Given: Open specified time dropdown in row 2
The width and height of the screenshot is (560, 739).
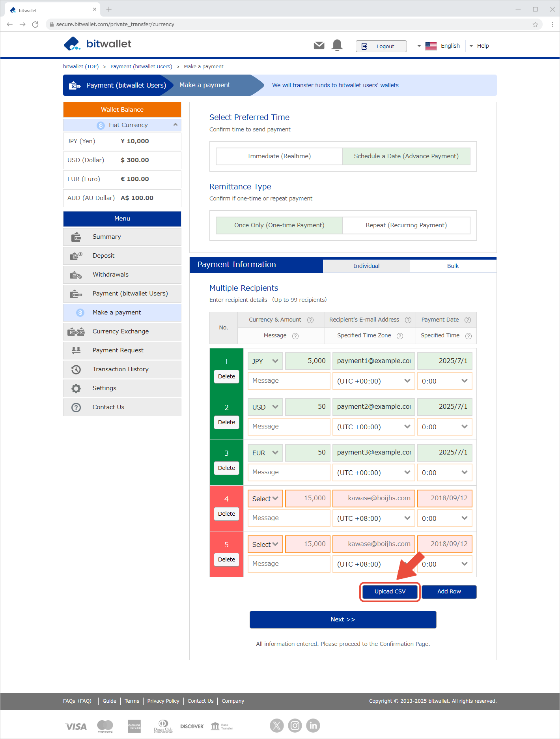Looking at the screenshot, I should pos(445,427).
